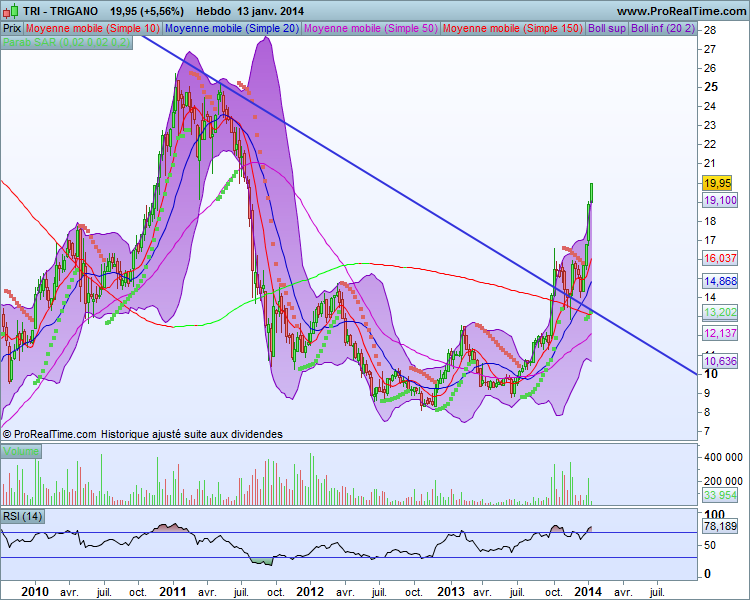Click the 19,100 Bollinger upper value tag

pos(720,200)
